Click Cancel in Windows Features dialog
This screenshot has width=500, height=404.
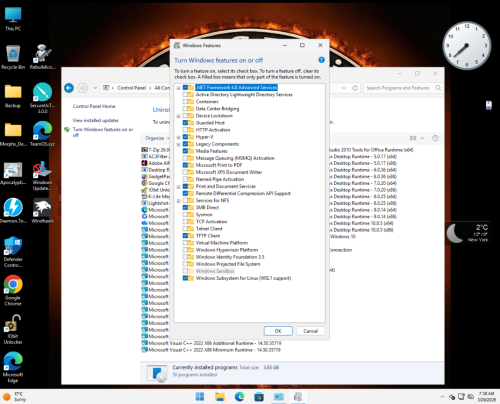[310, 331]
